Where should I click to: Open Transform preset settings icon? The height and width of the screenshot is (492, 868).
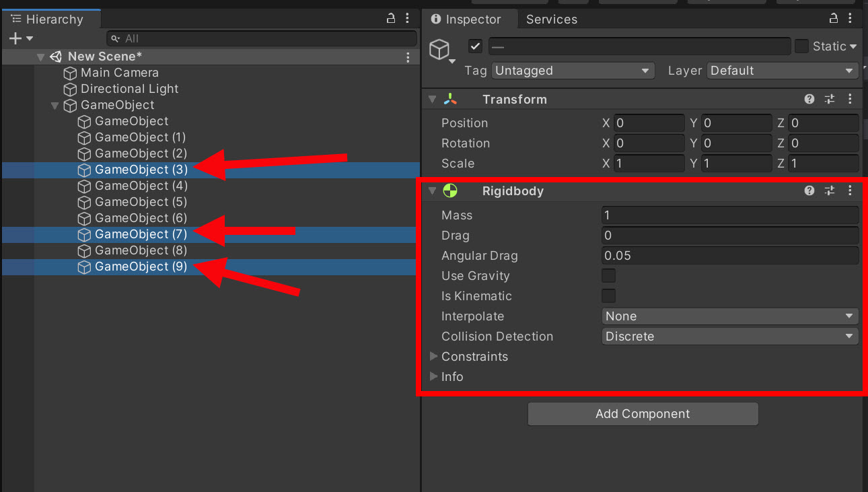[x=830, y=99]
